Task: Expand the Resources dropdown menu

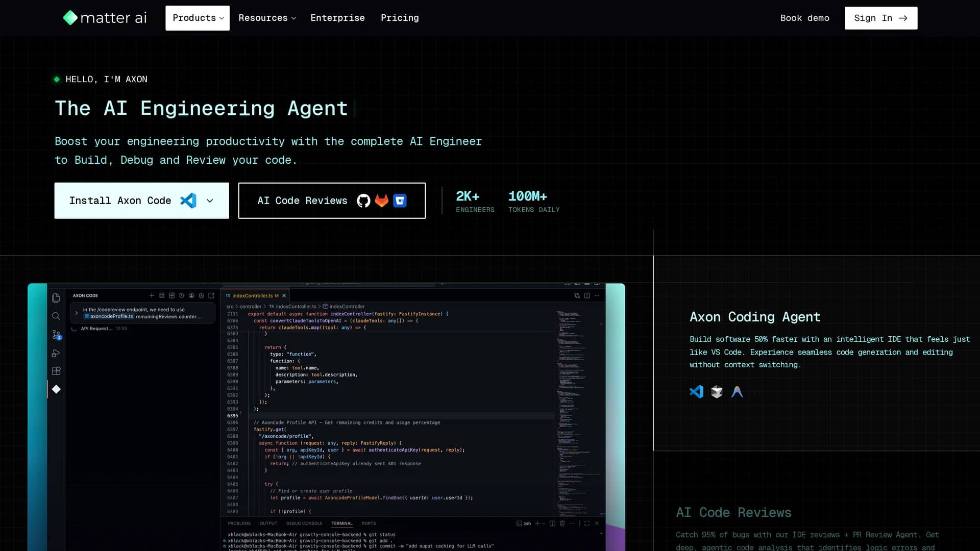Action: (267, 18)
